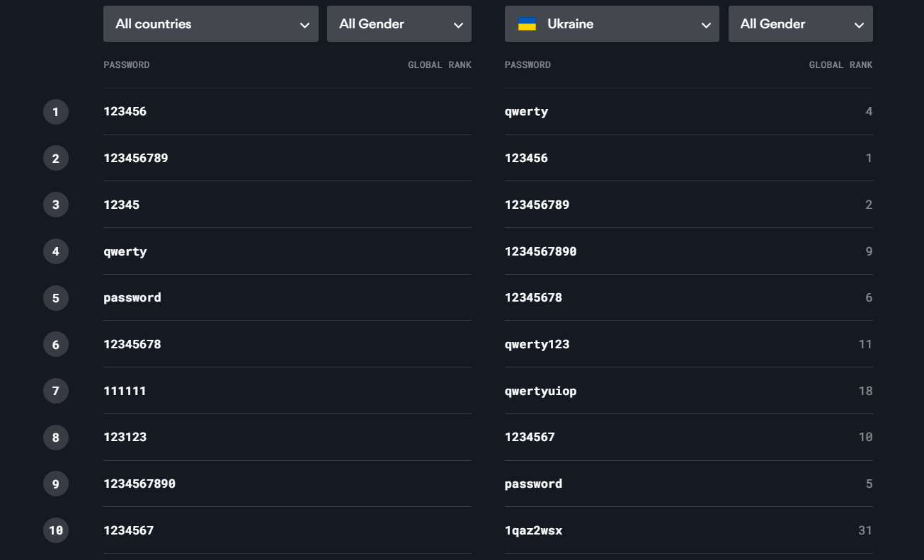
Task: Open the right All Gender dropdown
Action: point(800,24)
